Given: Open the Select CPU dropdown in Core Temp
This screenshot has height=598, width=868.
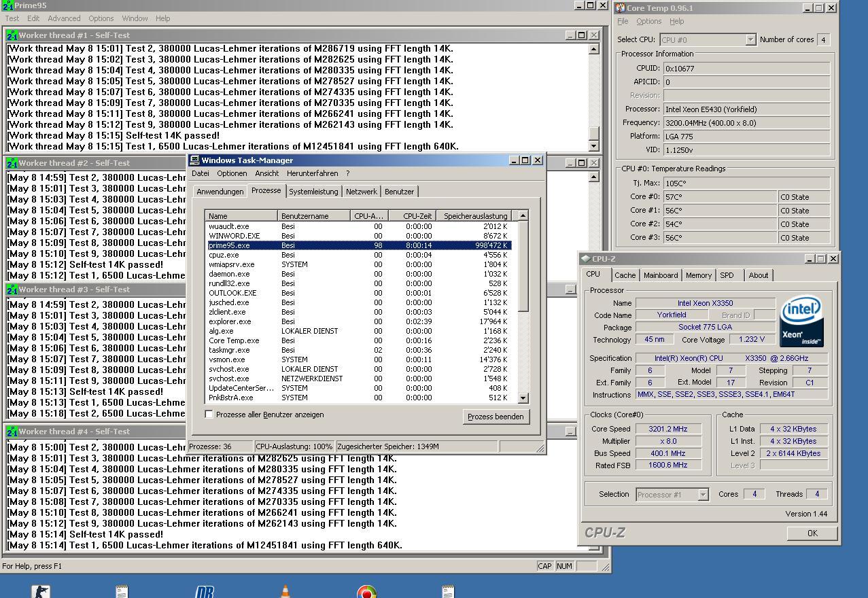Looking at the screenshot, I should 750,40.
